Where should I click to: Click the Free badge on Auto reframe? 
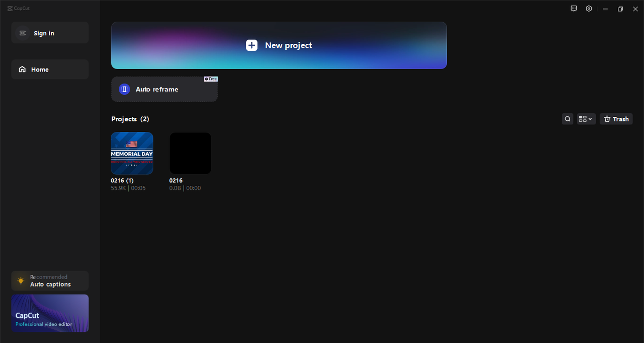click(x=211, y=79)
